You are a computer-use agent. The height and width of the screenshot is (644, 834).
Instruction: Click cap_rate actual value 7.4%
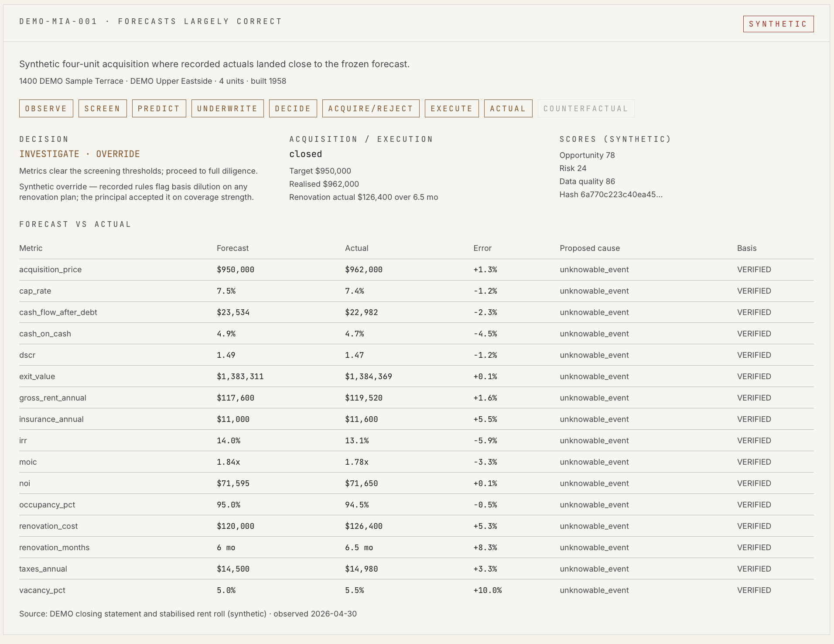click(354, 291)
